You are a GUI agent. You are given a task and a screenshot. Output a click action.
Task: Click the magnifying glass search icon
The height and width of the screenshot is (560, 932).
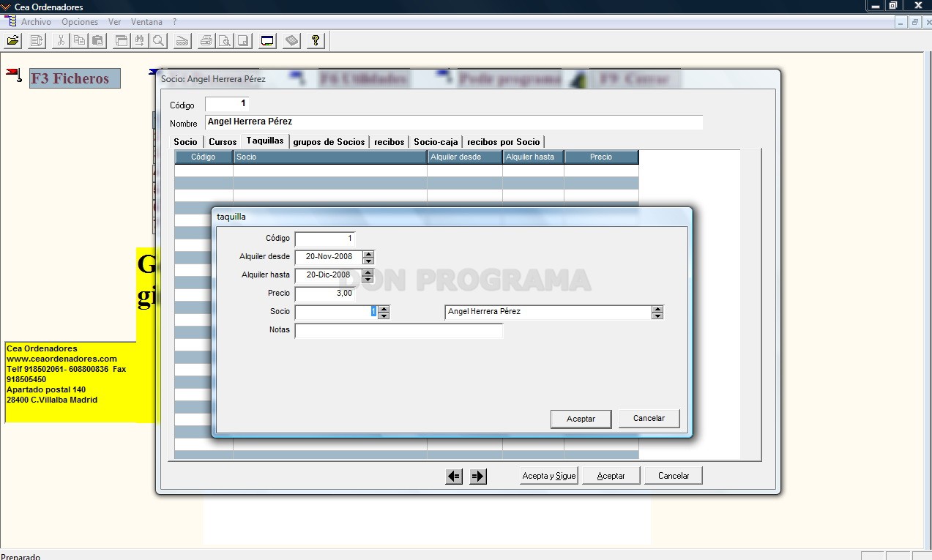157,41
